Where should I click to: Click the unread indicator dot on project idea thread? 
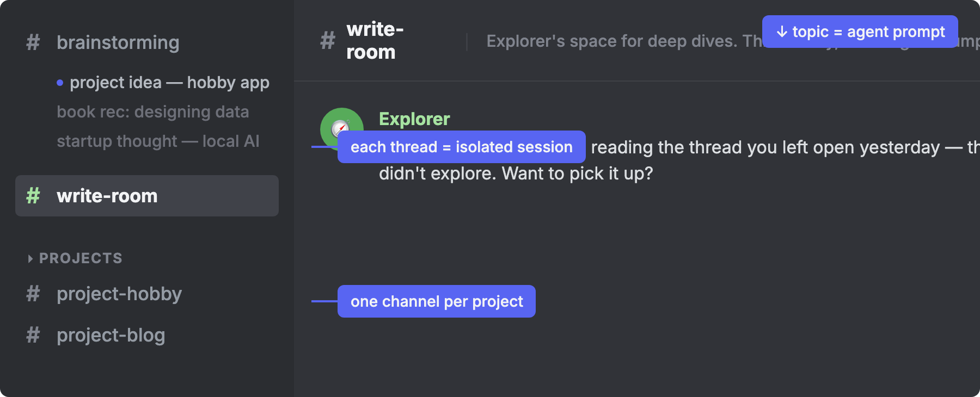pyautogui.click(x=60, y=82)
